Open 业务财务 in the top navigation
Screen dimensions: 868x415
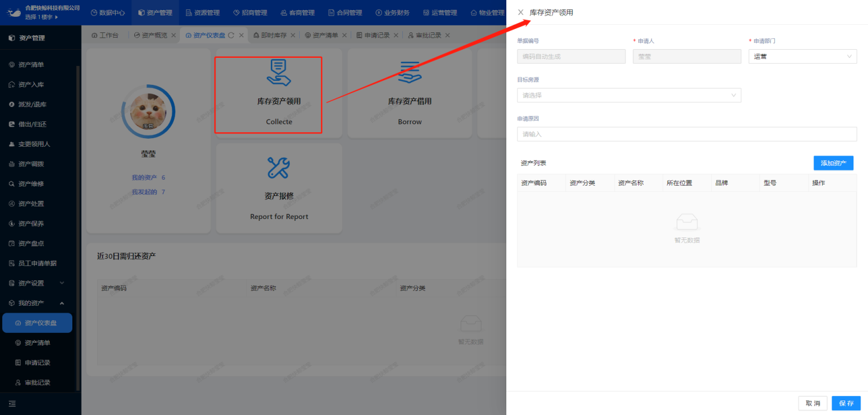pyautogui.click(x=392, y=12)
